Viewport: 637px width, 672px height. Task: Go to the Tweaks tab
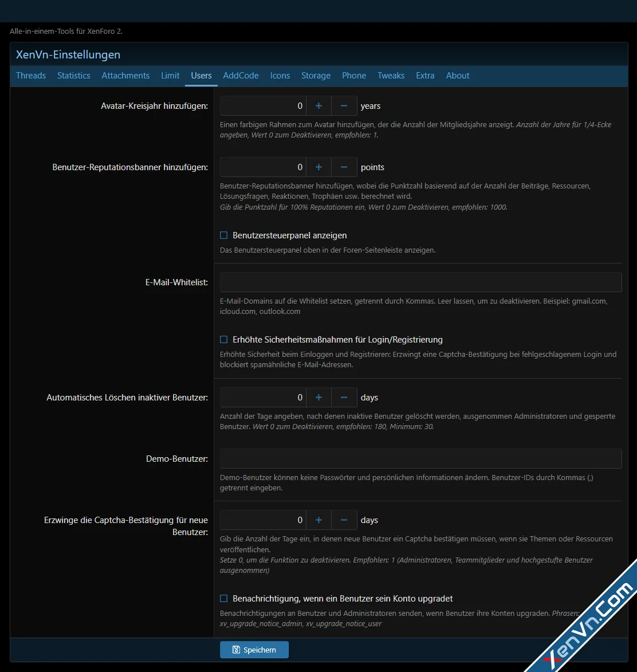pyautogui.click(x=391, y=76)
